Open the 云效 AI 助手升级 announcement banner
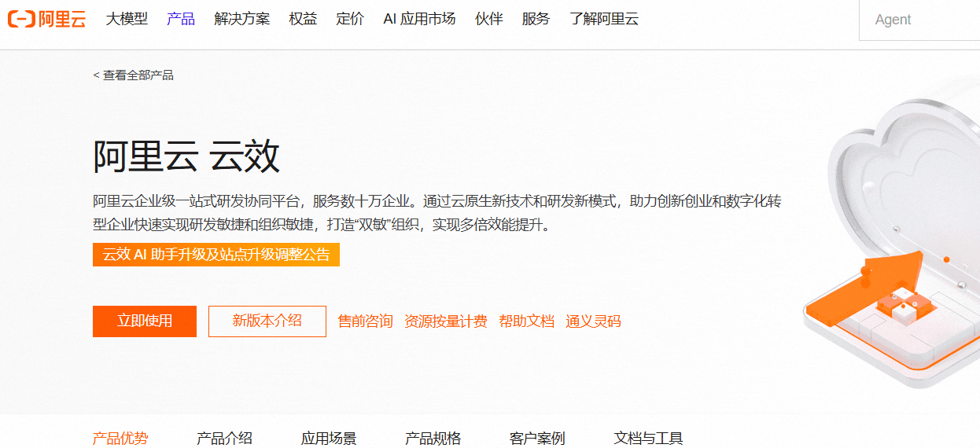 pos(216,255)
